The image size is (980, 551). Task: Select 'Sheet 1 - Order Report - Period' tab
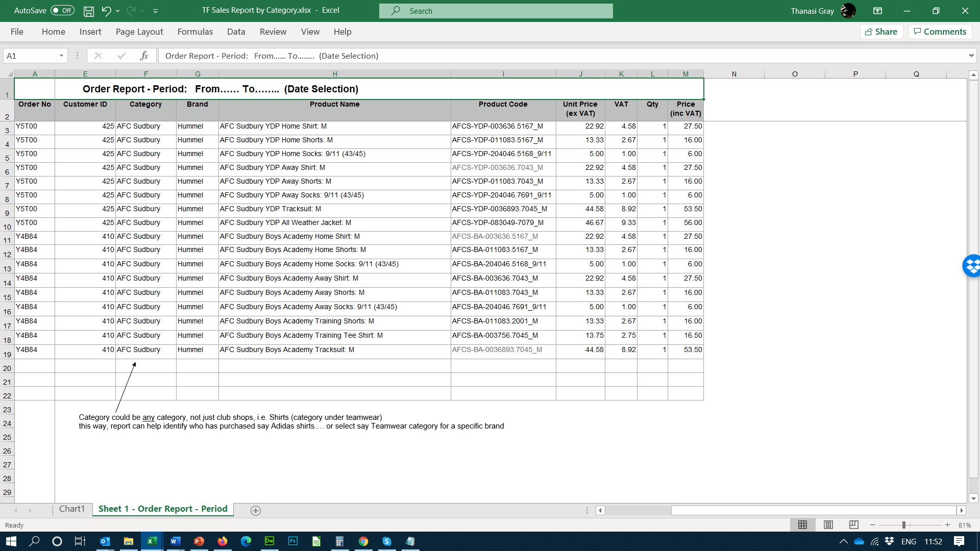163,509
